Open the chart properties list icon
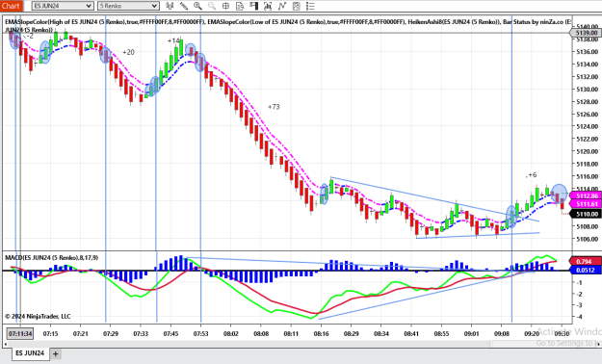The image size is (602, 364). point(310,6)
